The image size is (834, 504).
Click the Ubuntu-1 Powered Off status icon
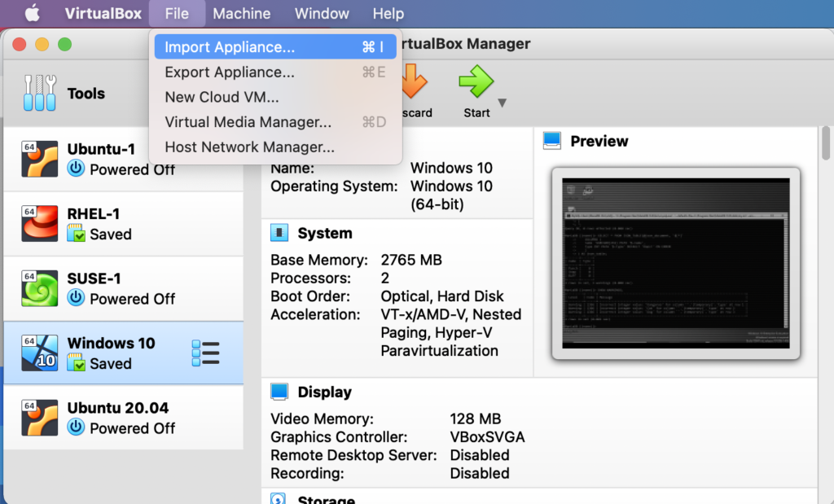tap(76, 169)
